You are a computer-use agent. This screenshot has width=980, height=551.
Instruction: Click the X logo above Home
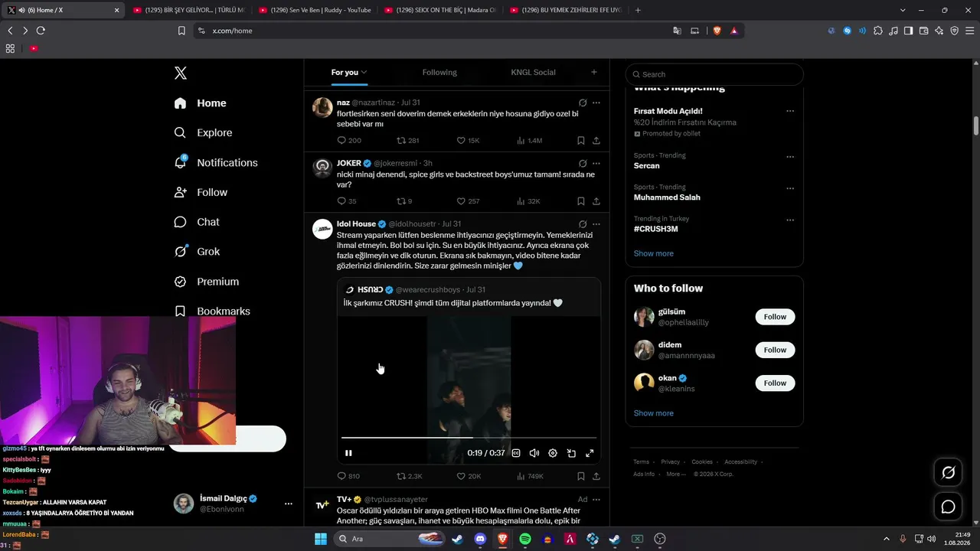(x=181, y=73)
